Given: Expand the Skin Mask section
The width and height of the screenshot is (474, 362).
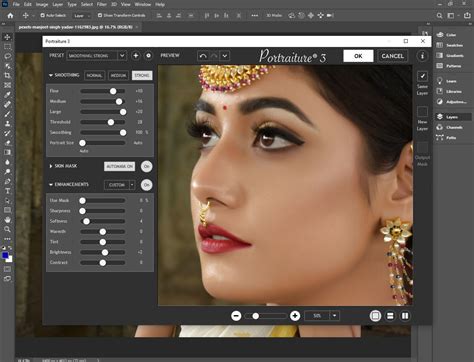Looking at the screenshot, I should pos(51,166).
